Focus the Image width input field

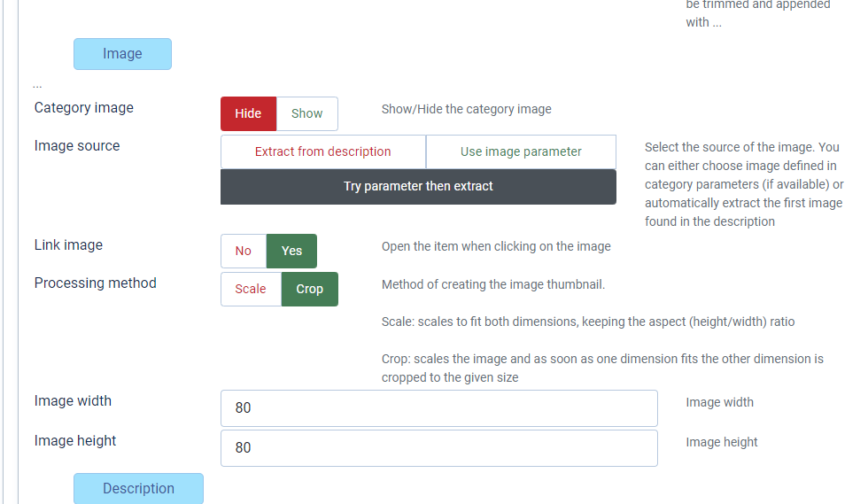coord(439,408)
